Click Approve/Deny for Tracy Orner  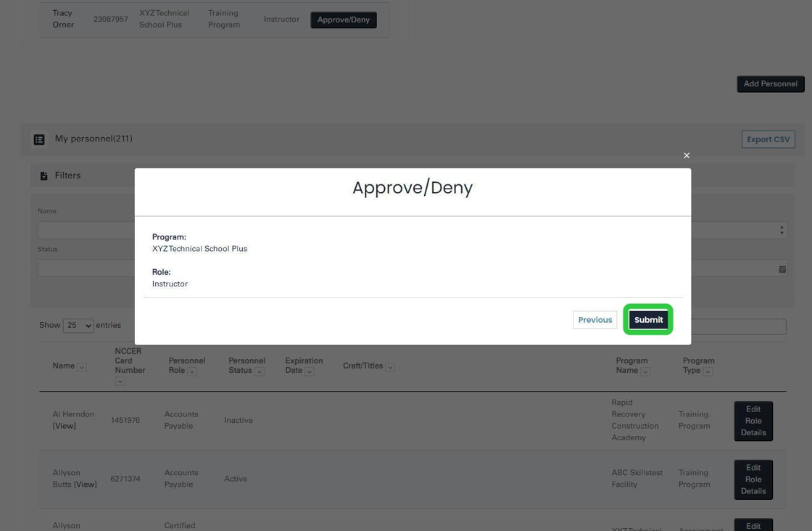click(x=343, y=20)
